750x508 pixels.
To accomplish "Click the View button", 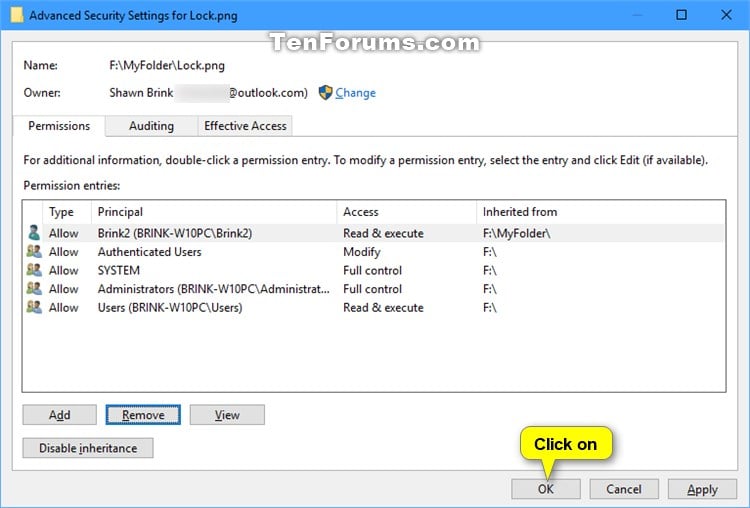I will pos(227,415).
